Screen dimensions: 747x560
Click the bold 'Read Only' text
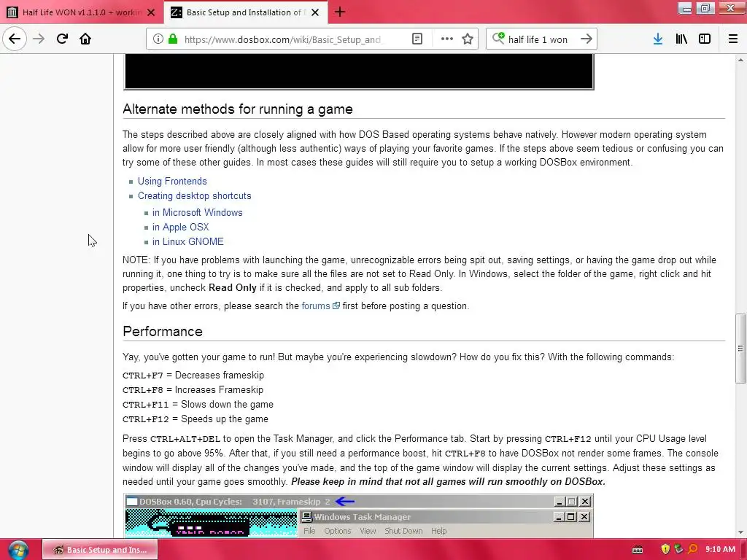click(233, 287)
